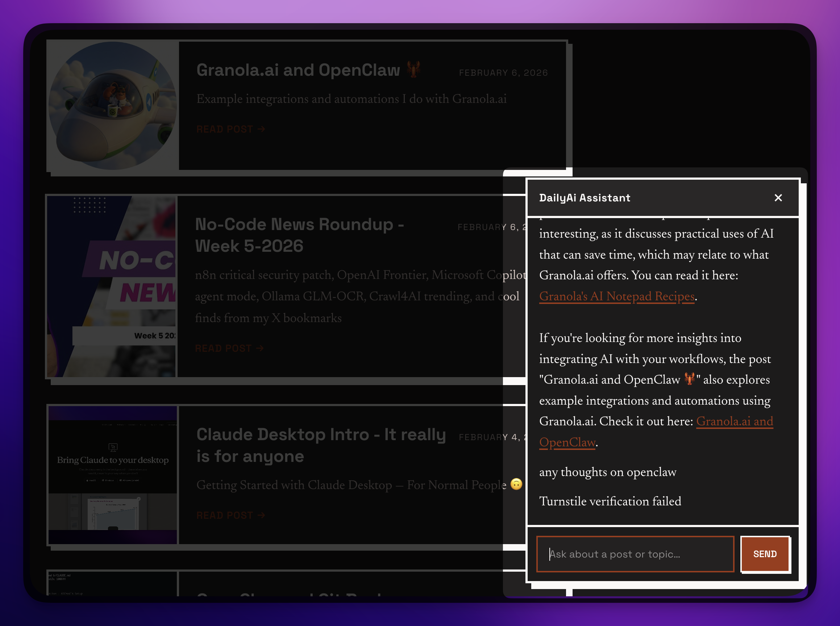The height and width of the screenshot is (626, 840).
Task: Open the Granola's AI Notepad Recipes link
Action: point(617,296)
